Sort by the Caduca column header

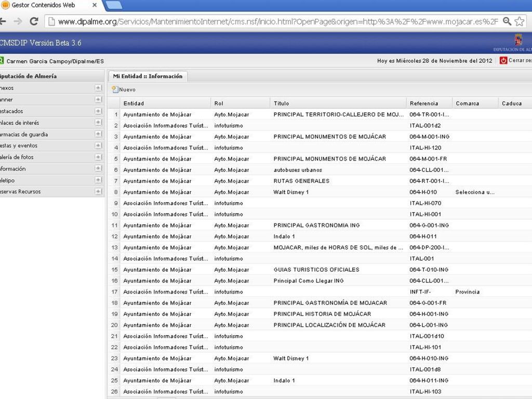tap(515, 103)
